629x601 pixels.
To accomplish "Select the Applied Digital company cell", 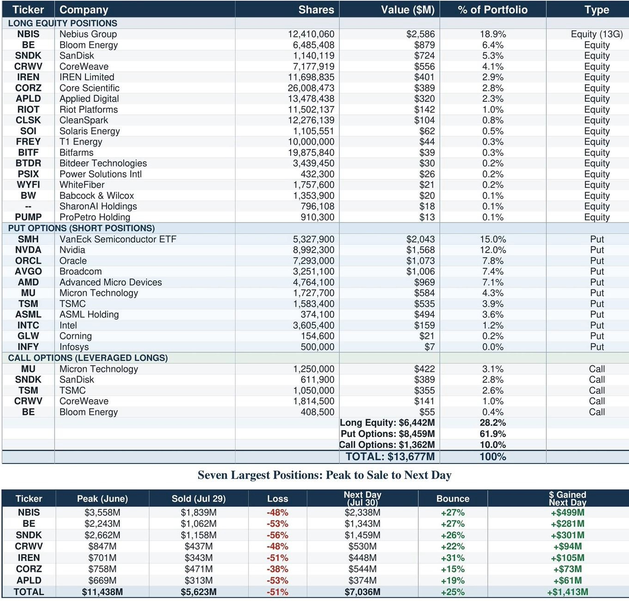I will tap(89, 99).
